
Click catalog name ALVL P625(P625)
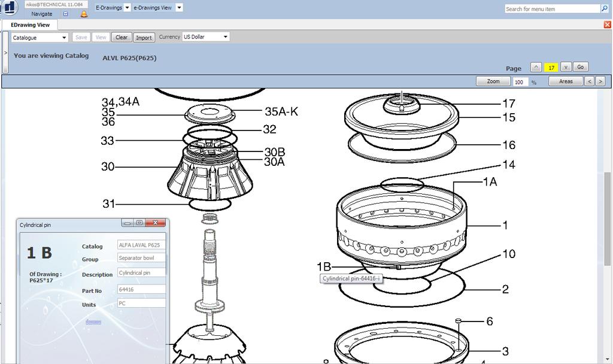(129, 58)
